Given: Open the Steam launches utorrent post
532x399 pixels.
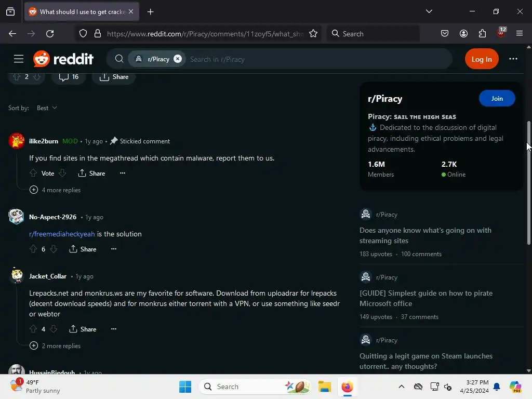Looking at the screenshot, I should [x=426, y=361].
